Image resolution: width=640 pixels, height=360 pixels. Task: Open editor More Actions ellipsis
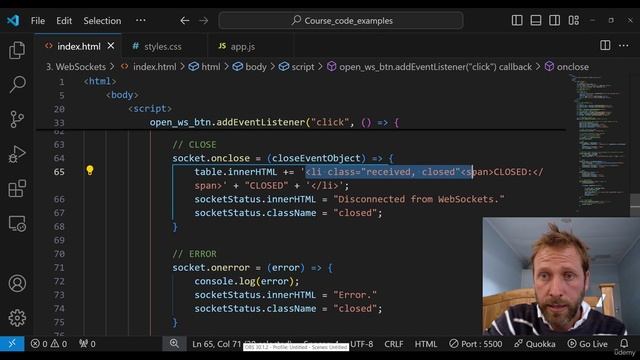point(623,45)
